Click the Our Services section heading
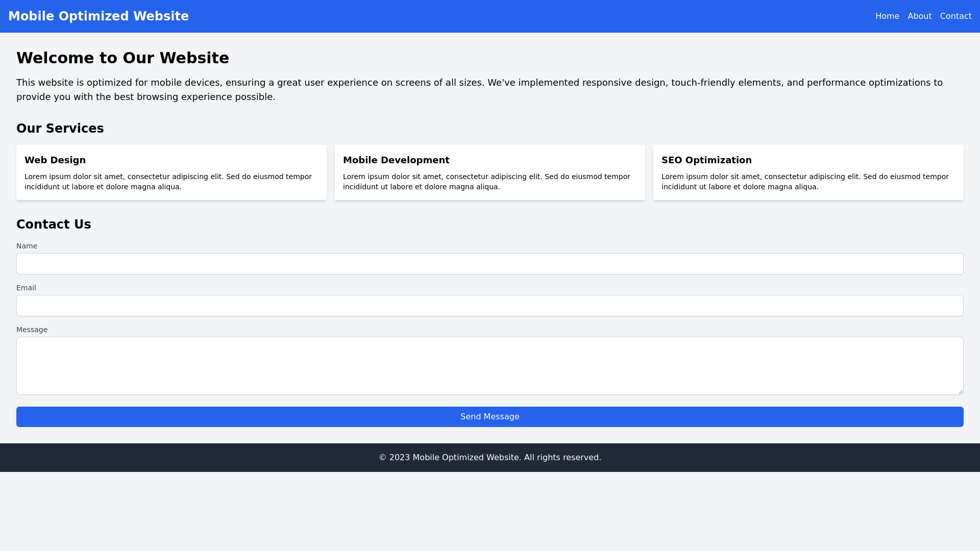Viewport: 980px width, 551px height. [x=60, y=129]
